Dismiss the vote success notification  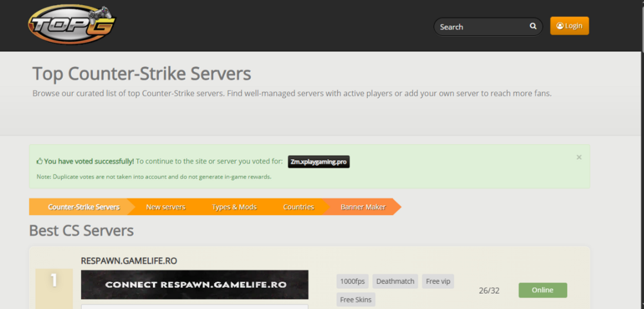578,157
